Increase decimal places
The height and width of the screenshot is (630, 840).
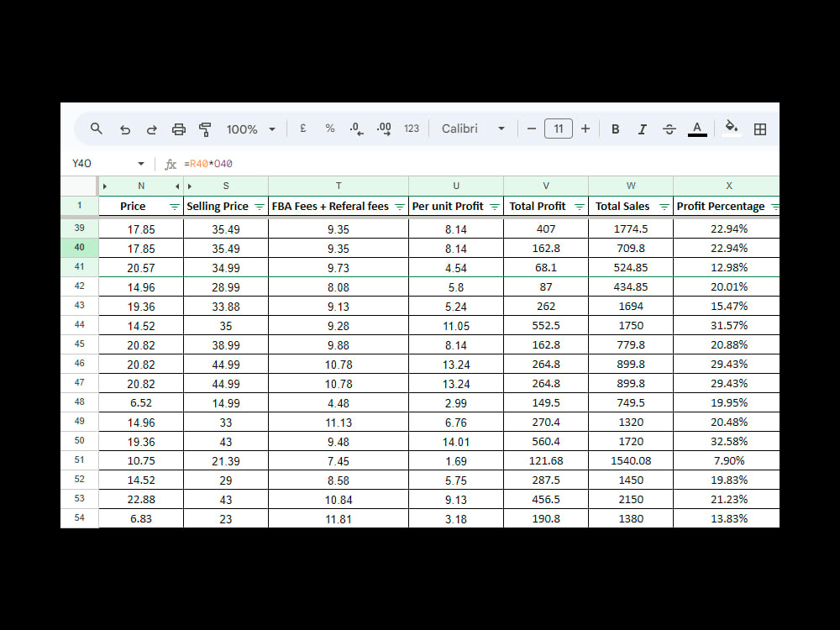pyautogui.click(x=384, y=129)
